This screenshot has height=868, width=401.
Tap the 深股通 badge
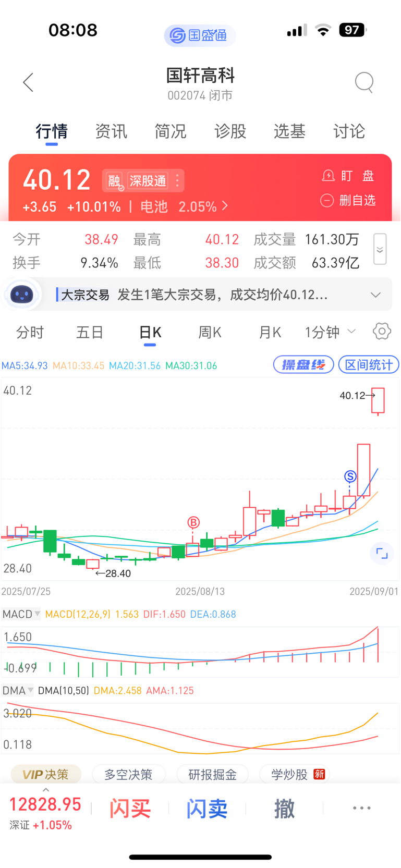click(x=148, y=181)
